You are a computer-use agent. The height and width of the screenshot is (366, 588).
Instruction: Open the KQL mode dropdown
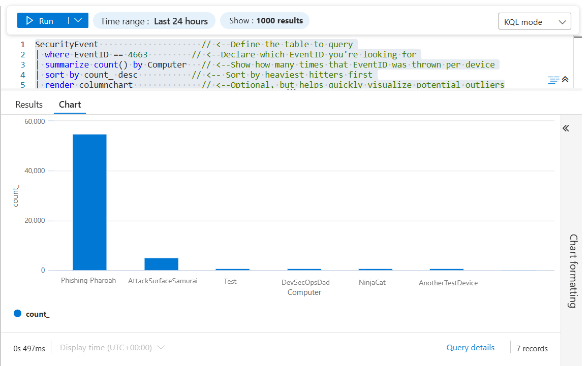tap(535, 22)
